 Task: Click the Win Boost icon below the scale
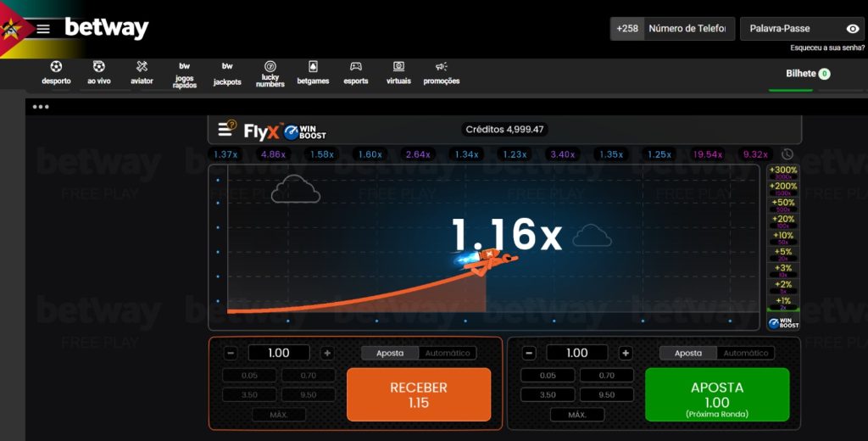tap(783, 322)
